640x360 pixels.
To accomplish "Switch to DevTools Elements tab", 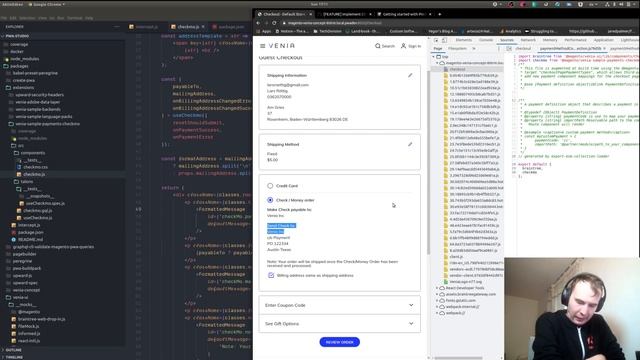I will 464,40.
